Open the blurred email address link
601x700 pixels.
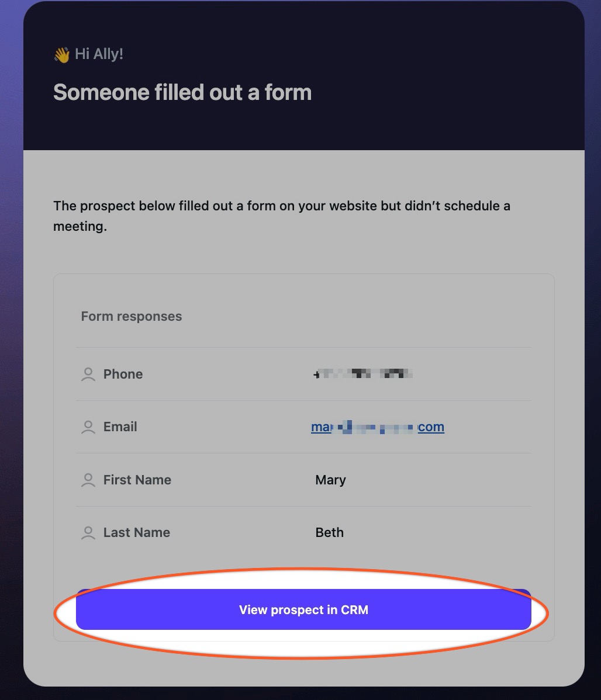378,427
